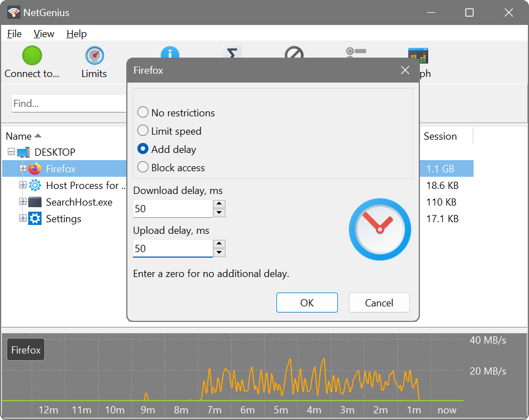Click the Graph toolbar icon
This screenshot has width=529, height=420.
[418, 55]
